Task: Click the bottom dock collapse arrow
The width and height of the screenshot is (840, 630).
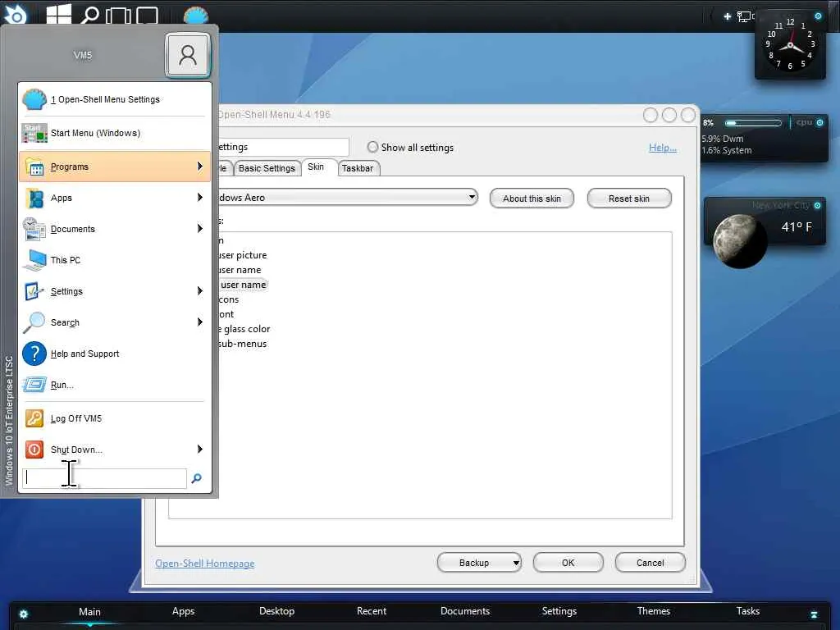Action: pyautogui.click(x=814, y=614)
